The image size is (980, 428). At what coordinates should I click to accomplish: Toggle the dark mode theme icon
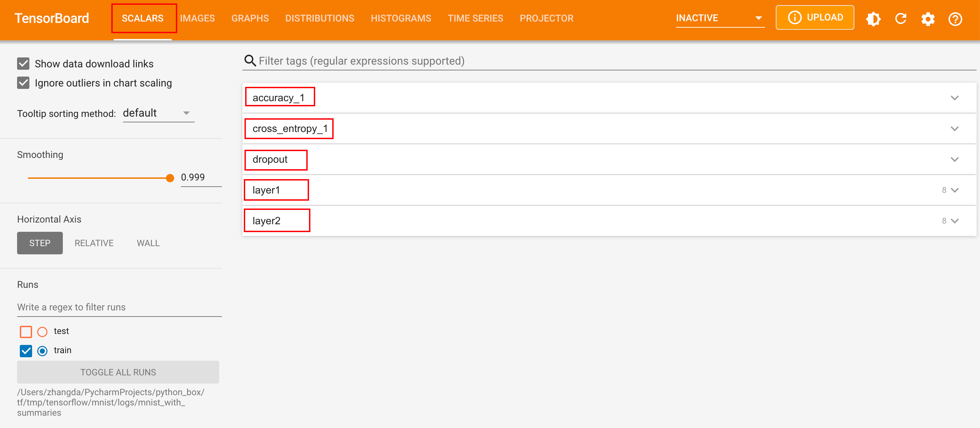(873, 19)
